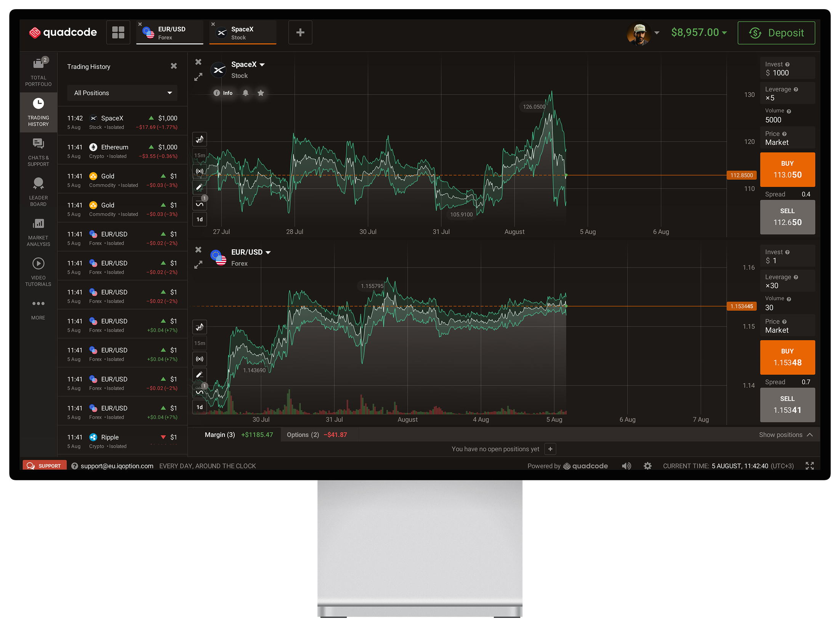The image size is (840, 633).
Task: Switch to EUR/USD Forex tab
Action: coord(170,33)
